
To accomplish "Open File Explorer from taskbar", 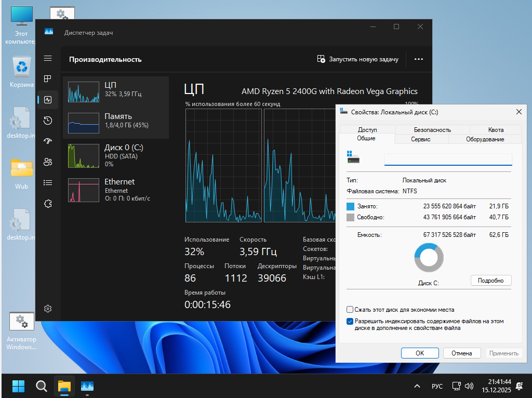I will [64, 386].
